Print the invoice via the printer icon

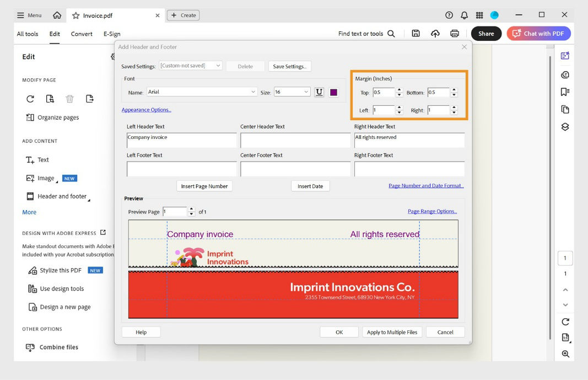[454, 33]
